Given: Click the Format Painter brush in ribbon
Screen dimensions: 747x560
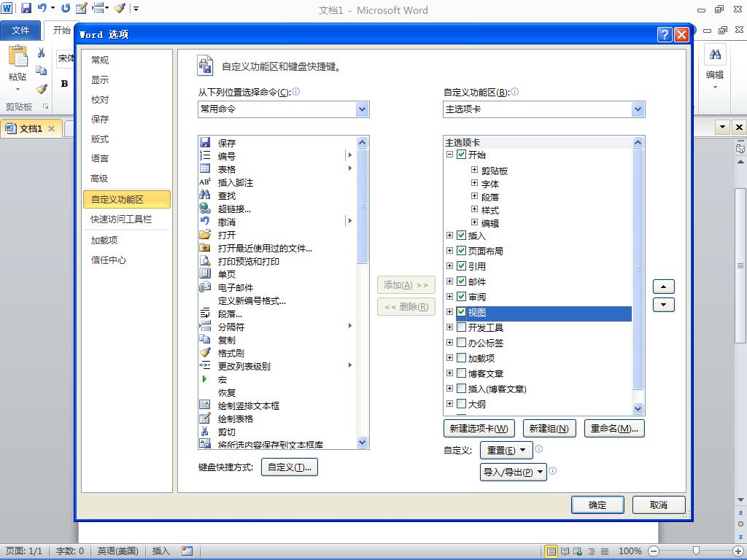Looking at the screenshot, I should 42,88.
